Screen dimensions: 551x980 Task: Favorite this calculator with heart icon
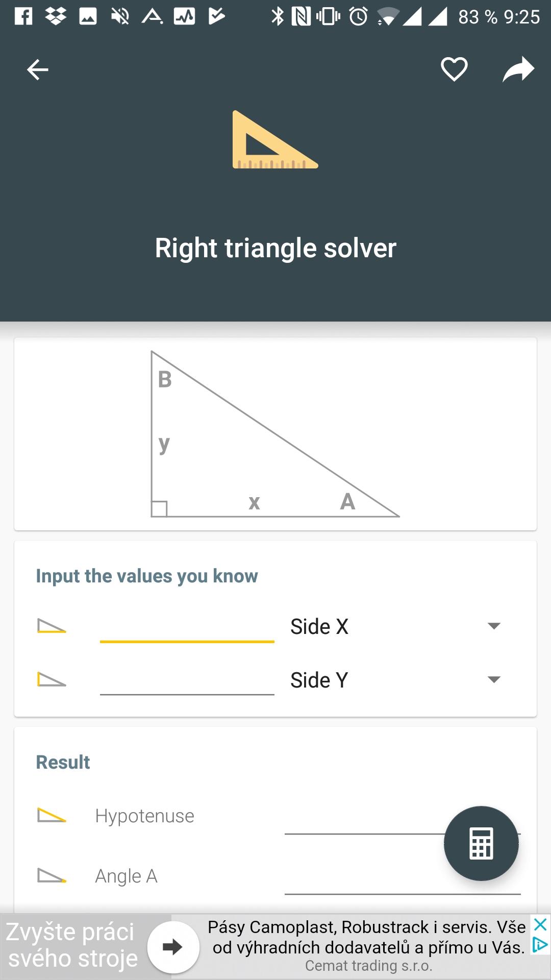454,69
